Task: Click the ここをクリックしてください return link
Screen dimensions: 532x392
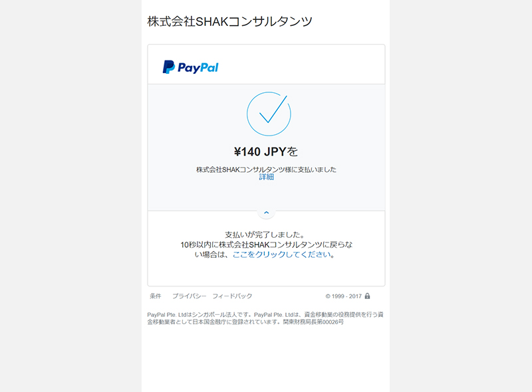Action: point(281,254)
